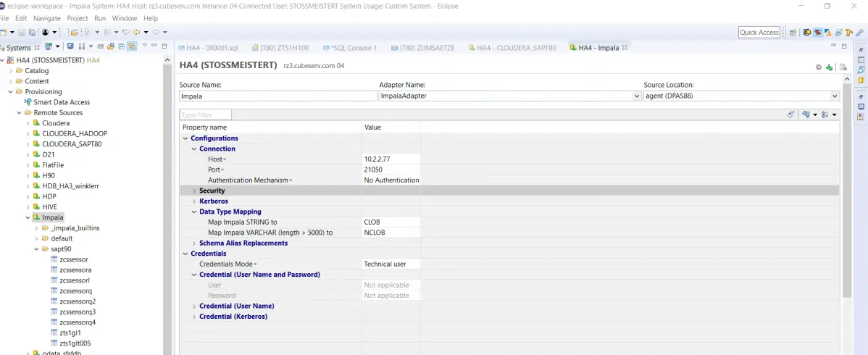Click the Open Perspective icon beside Quick Access

793,33
